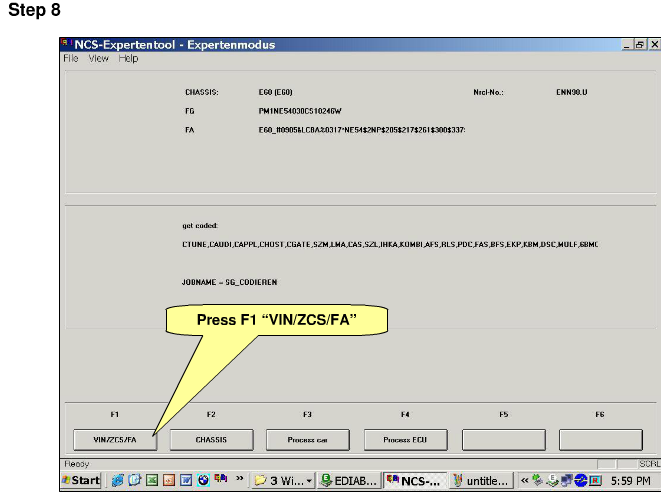Switch to the untitled Paint taskbar window
Screen dimensions: 661x494
(481, 481)
